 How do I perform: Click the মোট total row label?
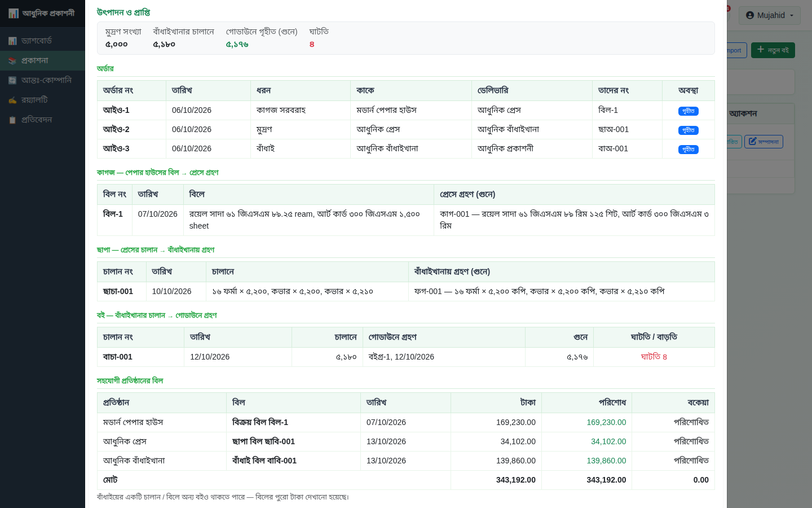click(111, 480)
